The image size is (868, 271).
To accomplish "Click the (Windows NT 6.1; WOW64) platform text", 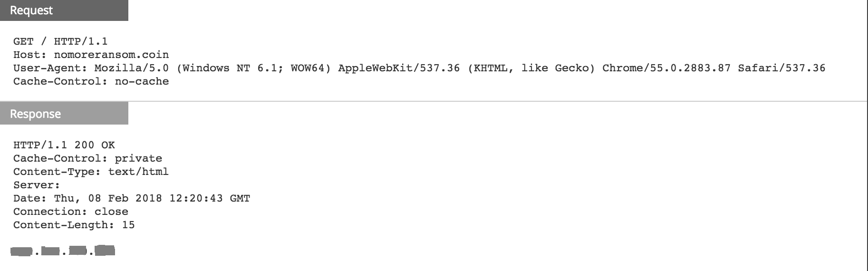I will 253,68.
